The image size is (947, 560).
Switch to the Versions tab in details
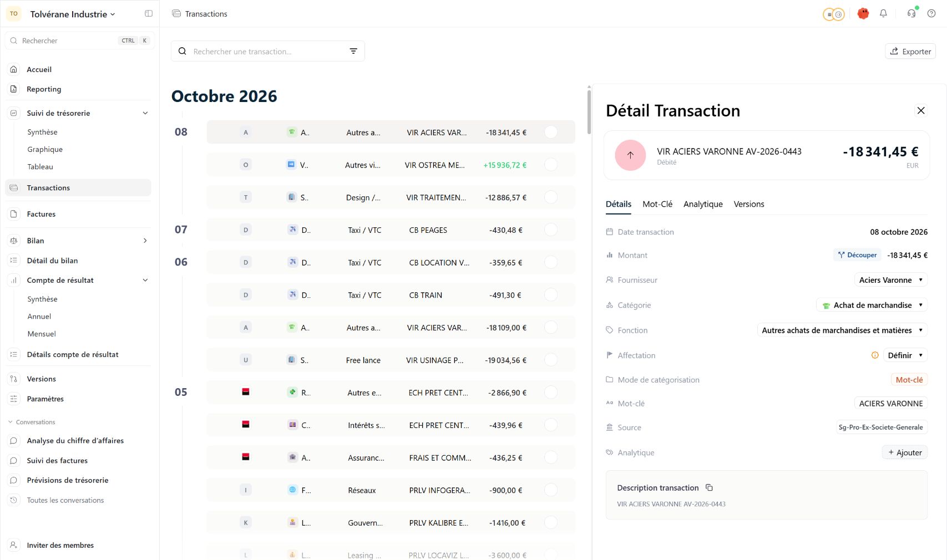[x=749, y=204]
